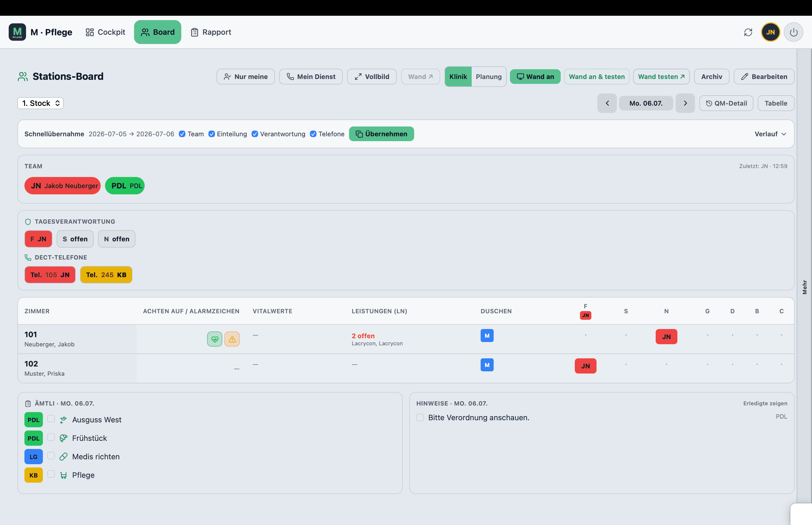This screenshot has width=812, height=525.
Task: Click the yellow Tel. 245 KB chip
Action: tap(106, 275)
